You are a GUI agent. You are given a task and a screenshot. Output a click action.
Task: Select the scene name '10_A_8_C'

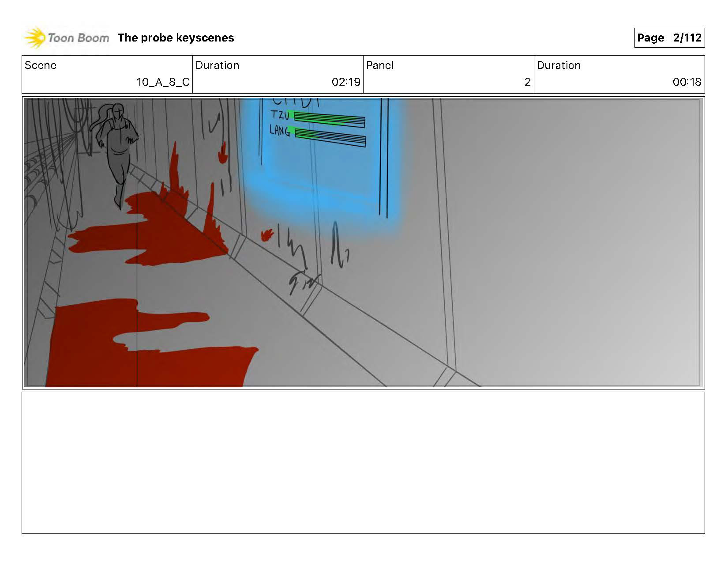point(163,82)
